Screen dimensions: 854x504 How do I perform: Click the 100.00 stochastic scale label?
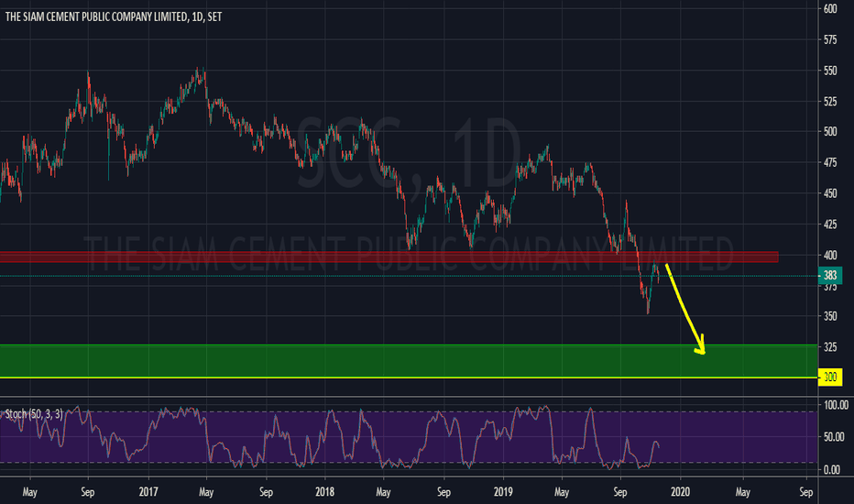pyautogui.click(x=836, y=405)
